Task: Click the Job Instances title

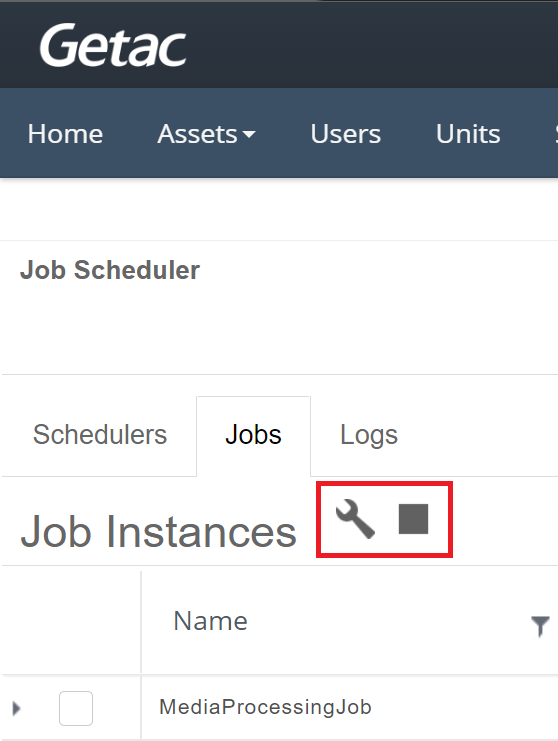Action: tap(158, 532)
